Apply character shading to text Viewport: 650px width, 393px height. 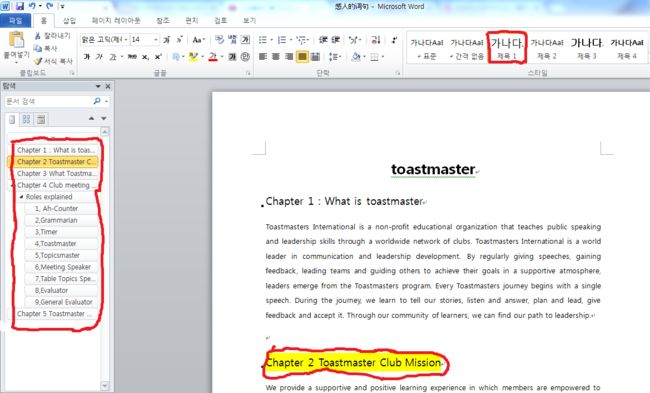pyautogui.click(x=232, y=57)
